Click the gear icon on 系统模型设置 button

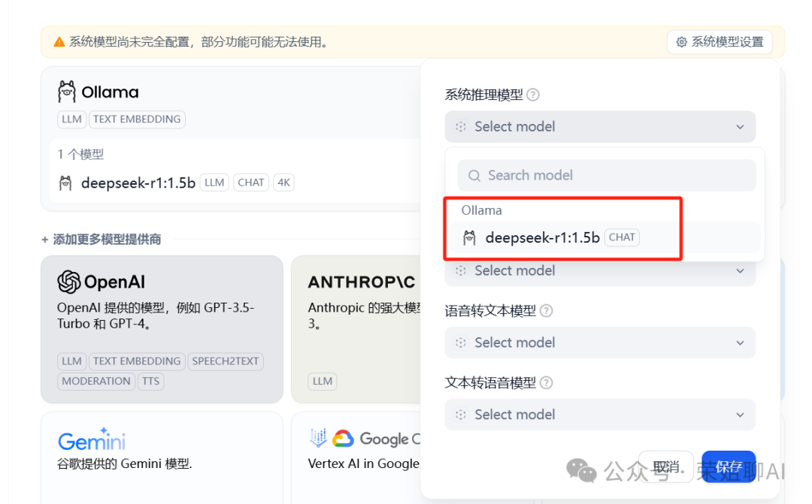683,42
